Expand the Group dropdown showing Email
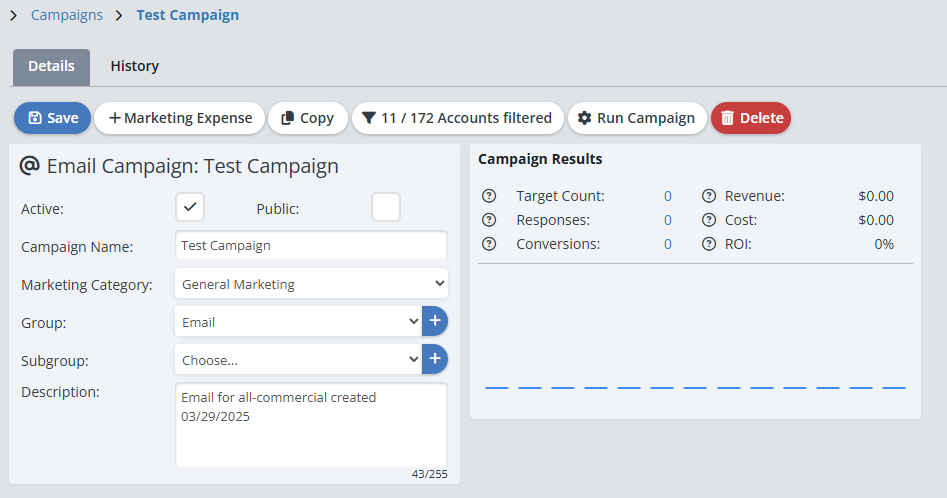947x498 pixels. (x=298, y=322)
